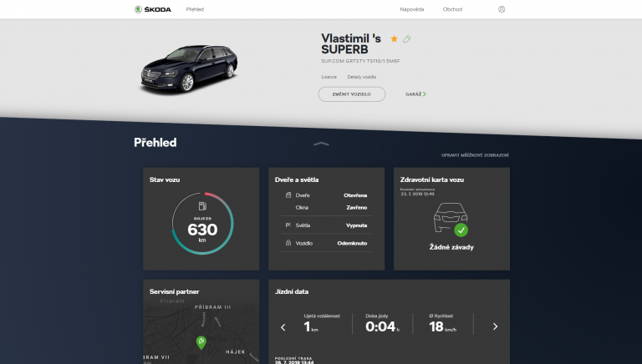
Task: Open the Přehled menu item in header
Action: pos(195,9)
